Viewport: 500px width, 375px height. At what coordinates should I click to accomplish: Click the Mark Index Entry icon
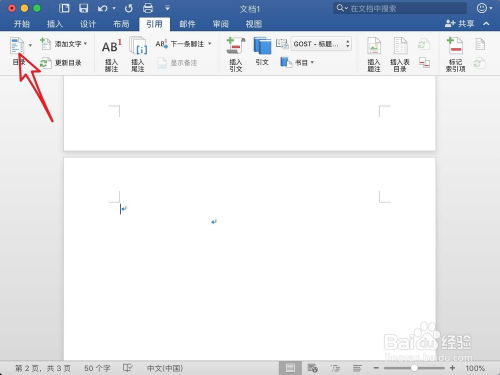coord(455,46)
